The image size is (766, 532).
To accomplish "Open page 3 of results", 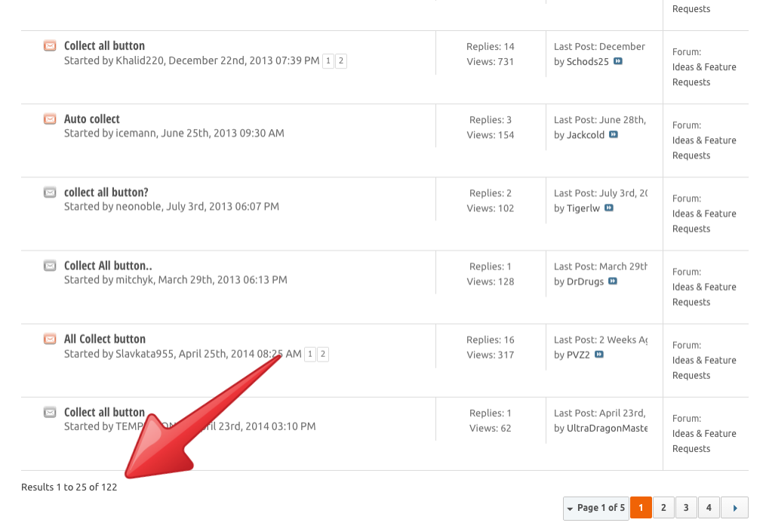I will (686, 508).
